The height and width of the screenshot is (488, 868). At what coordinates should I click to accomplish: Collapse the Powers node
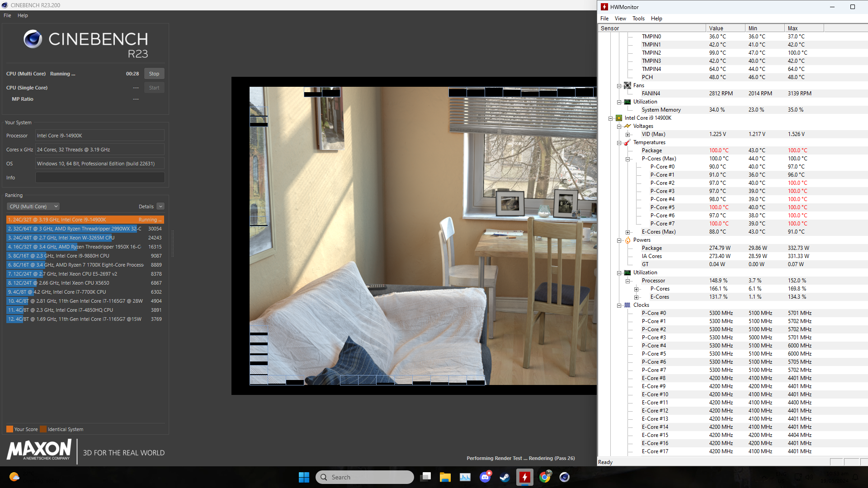619,240
